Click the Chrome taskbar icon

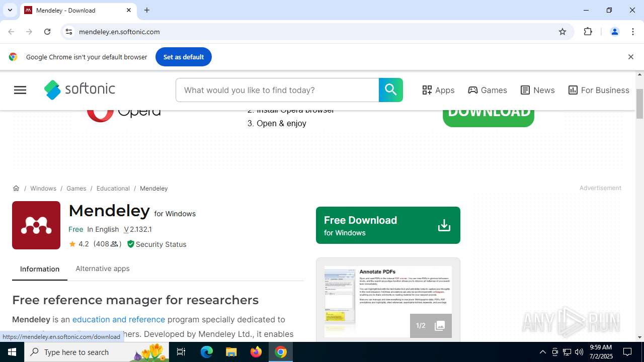point(281,352)
